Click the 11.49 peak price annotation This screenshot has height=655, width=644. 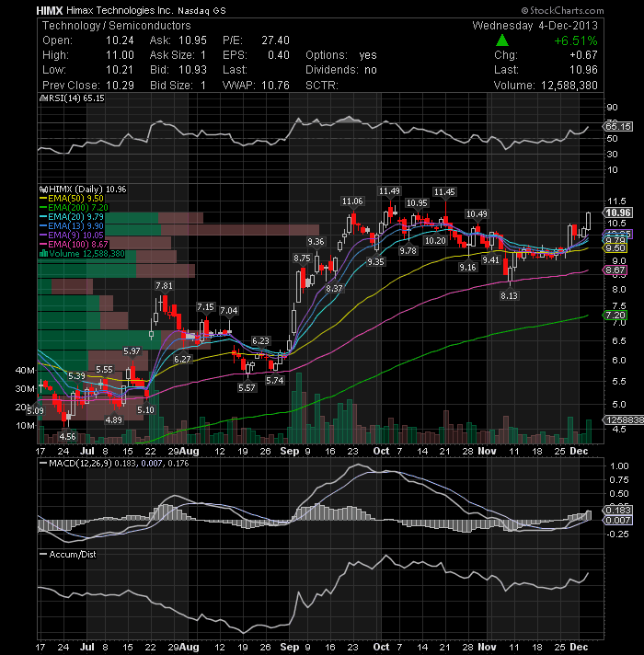[389, 191]
